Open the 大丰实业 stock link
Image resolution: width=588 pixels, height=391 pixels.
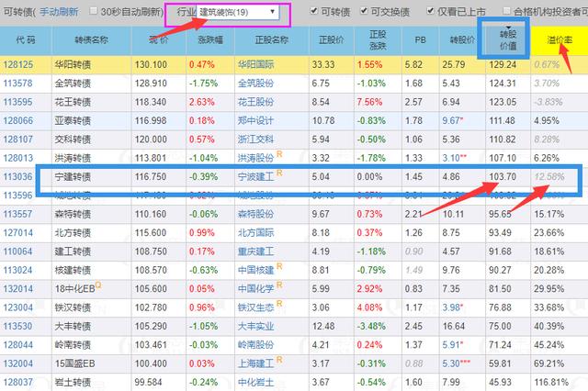click(x=255, y=326)
